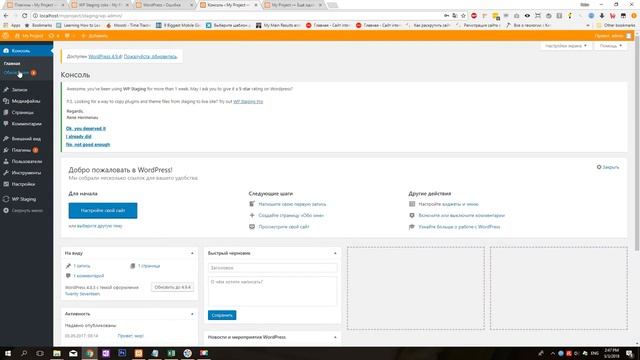Open the Внешний вид (Appearance) menu
Viewport: 640px width, 360px height.
tap(26, 139)
